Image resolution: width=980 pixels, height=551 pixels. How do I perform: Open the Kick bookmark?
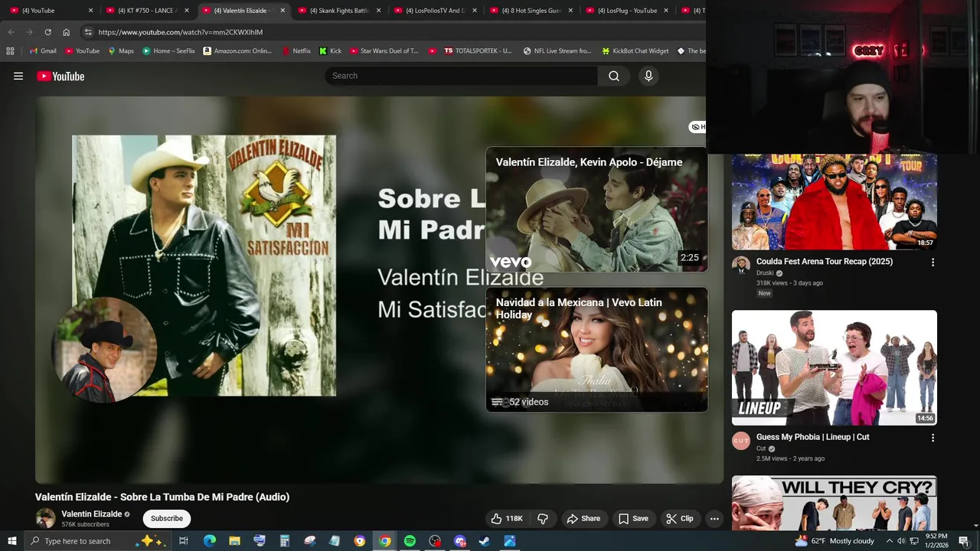pos(330,51)
